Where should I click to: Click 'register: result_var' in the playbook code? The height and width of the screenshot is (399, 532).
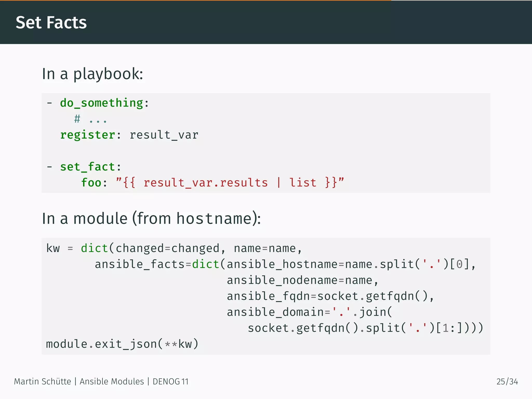[129, 135]
